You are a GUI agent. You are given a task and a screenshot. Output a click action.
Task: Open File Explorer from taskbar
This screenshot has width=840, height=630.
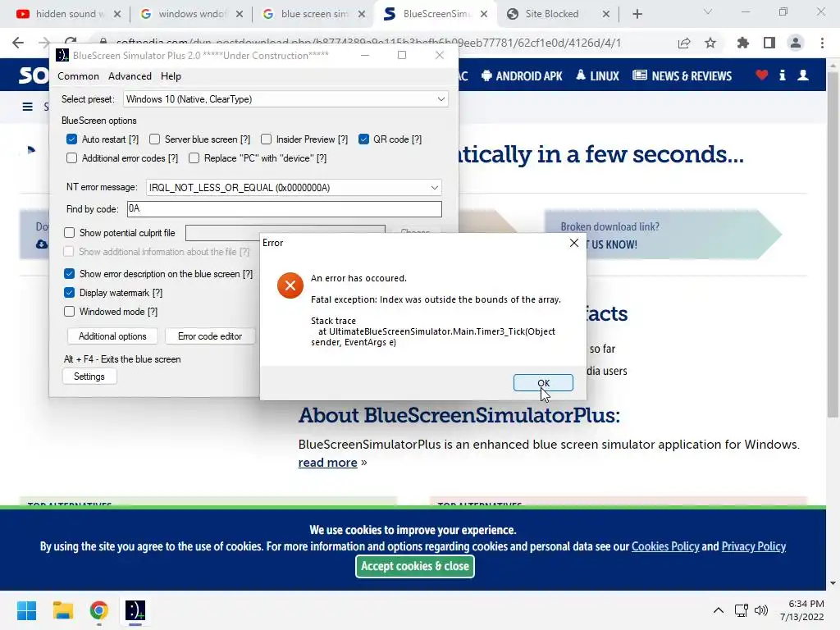[x=62, y=610]
